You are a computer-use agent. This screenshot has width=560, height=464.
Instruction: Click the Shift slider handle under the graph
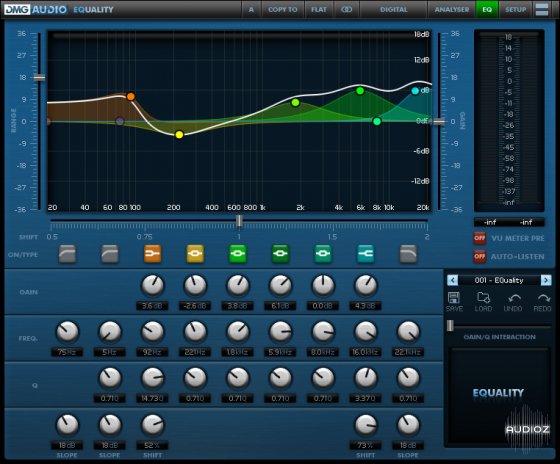point(239,221)
